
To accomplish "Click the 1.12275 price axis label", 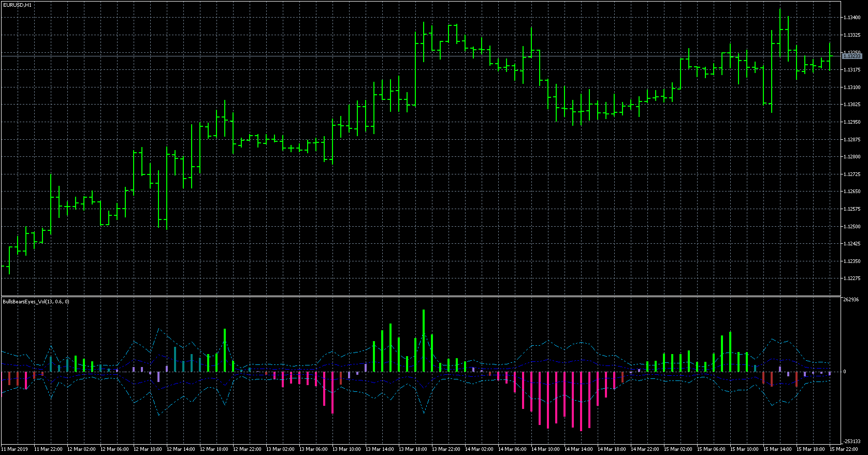I will pos(852,278).
